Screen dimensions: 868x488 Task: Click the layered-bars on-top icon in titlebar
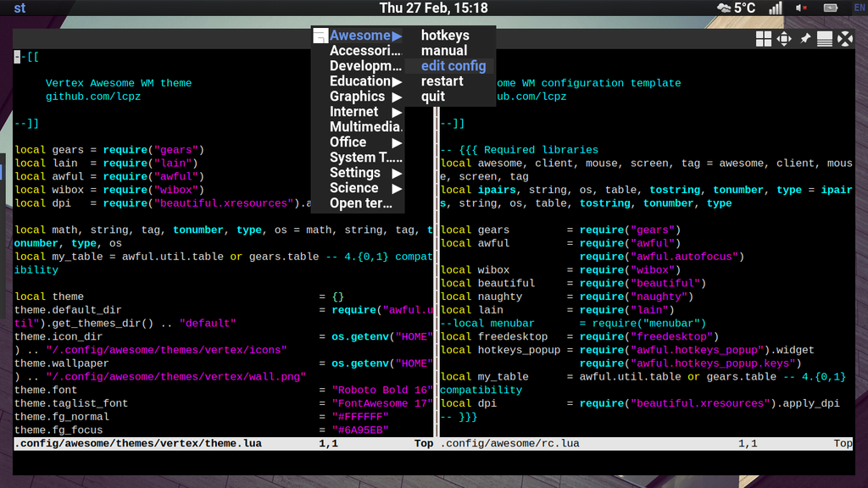pyautogui.click(x=824, y=38)
